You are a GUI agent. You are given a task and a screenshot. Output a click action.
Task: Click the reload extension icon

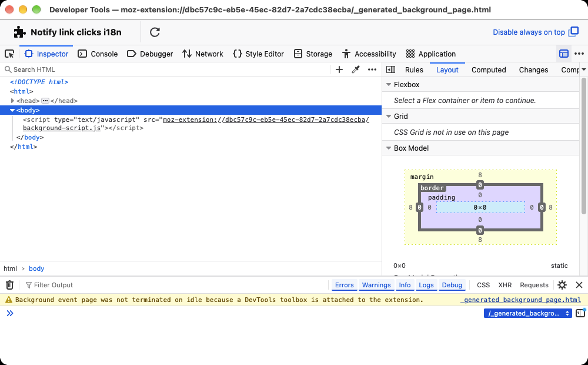click(x=155, y=32)
